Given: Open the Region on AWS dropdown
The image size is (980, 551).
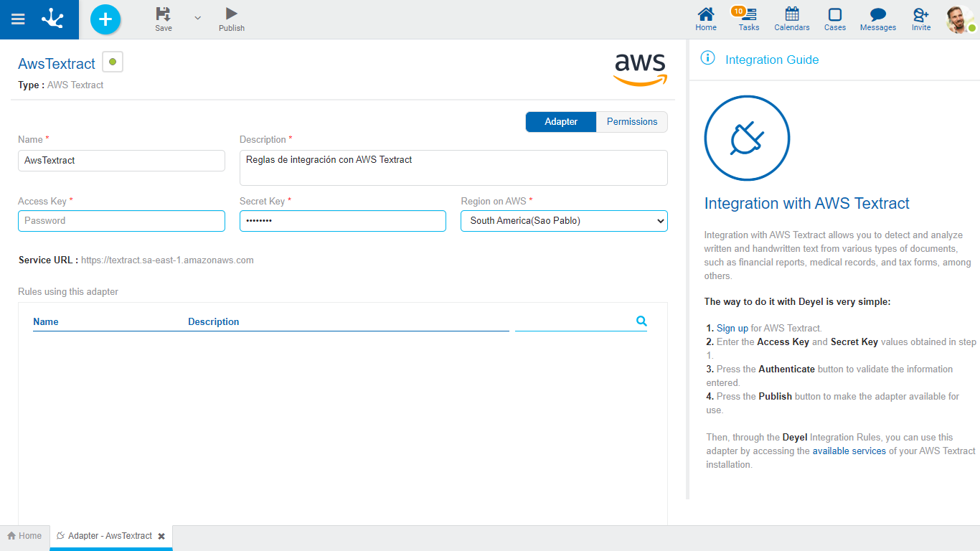Looking at the screenshot, I should tap(564, 221).
